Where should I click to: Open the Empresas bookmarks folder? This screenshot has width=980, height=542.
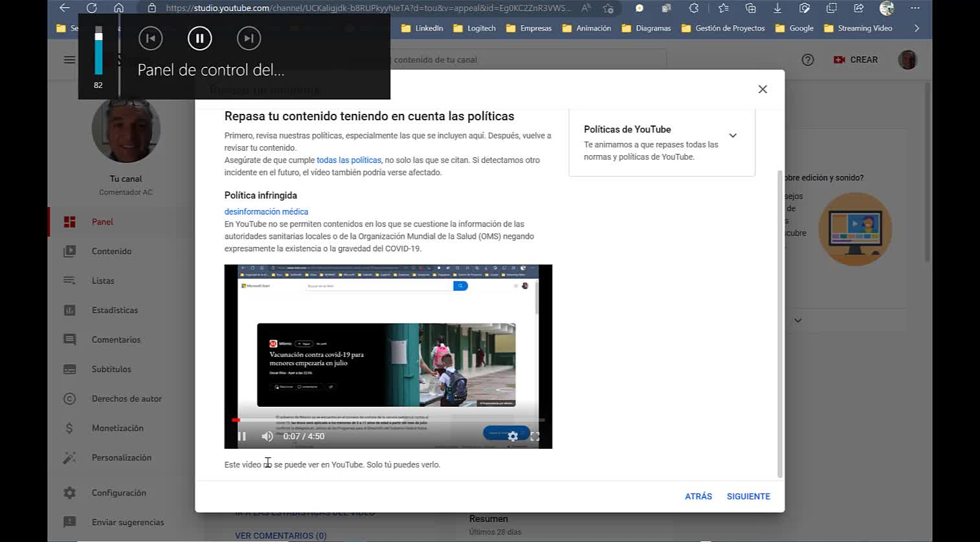coord(529,28)
